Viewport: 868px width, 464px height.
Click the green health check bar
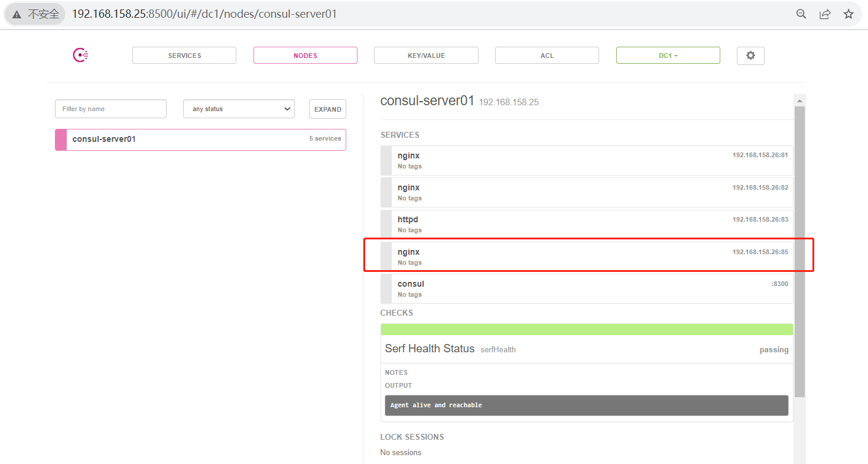point(586,329)
